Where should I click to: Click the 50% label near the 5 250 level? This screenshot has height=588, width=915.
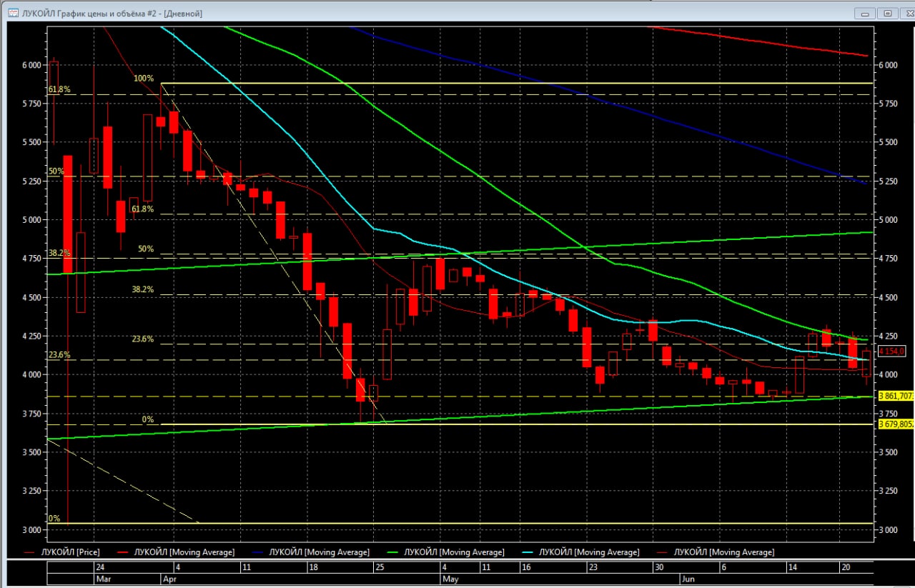pos(56,171)
